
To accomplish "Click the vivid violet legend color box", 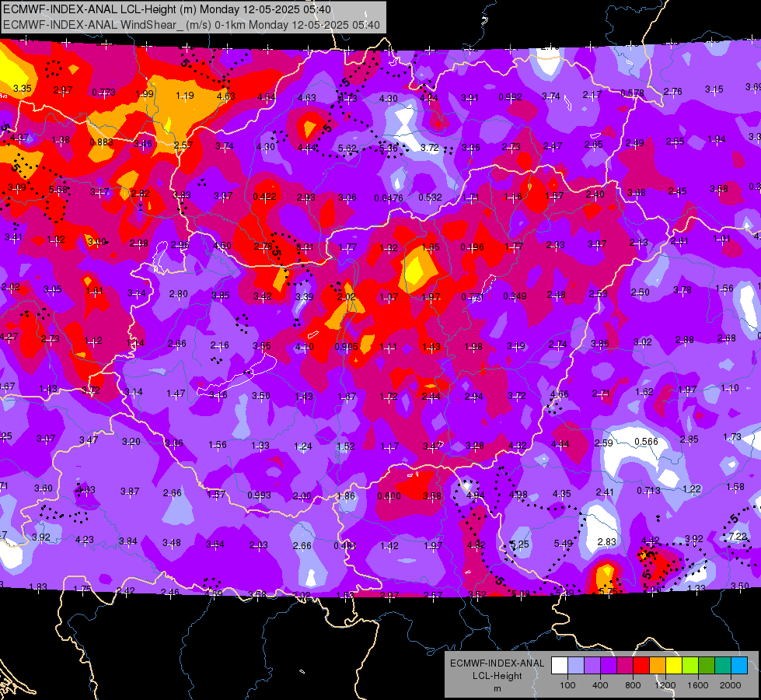I will click(609, 665).
